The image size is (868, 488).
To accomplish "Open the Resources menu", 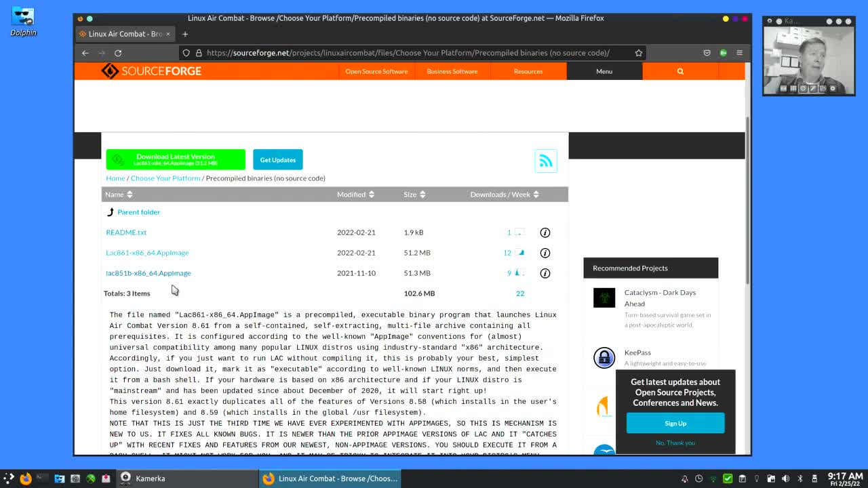I will 528,71.
